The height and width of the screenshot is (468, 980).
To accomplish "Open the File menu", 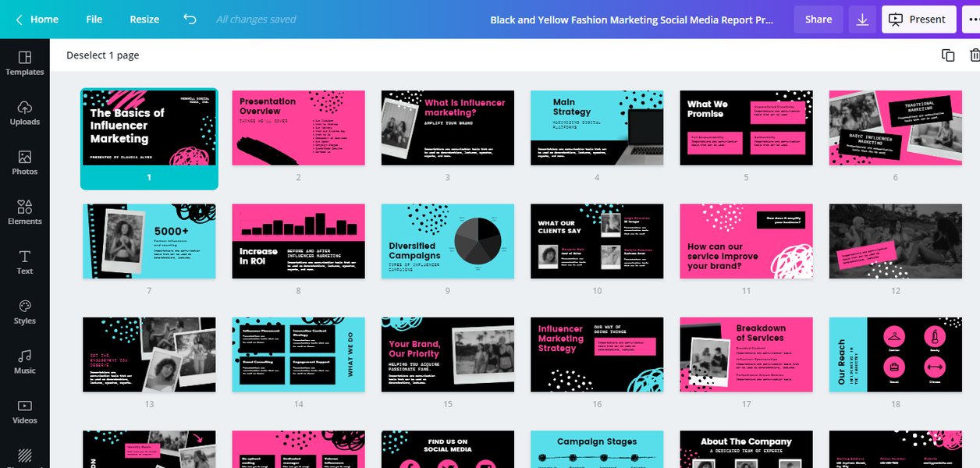I will tap(94, 19).
